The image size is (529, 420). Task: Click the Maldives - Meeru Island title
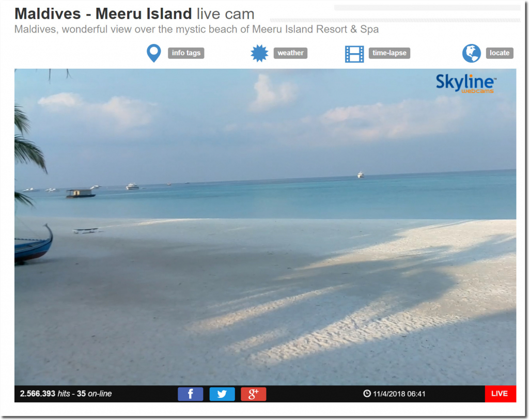point(103,13)
